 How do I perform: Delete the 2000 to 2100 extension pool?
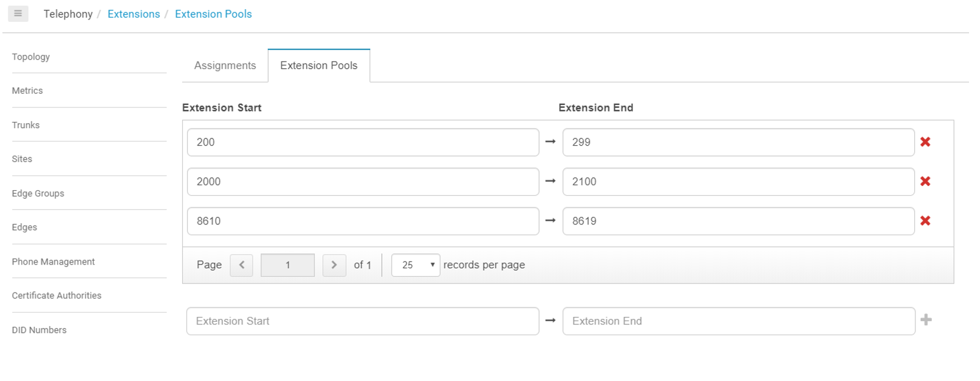coord(925,182)
